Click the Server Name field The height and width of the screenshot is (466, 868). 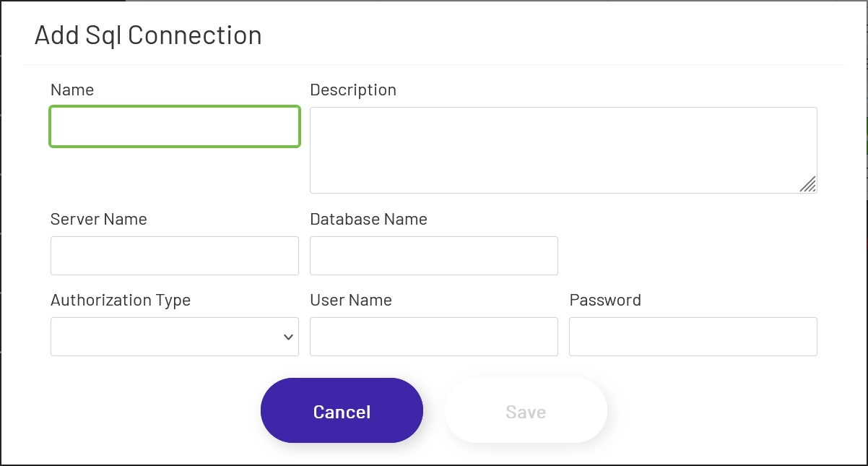coord(174,255)
